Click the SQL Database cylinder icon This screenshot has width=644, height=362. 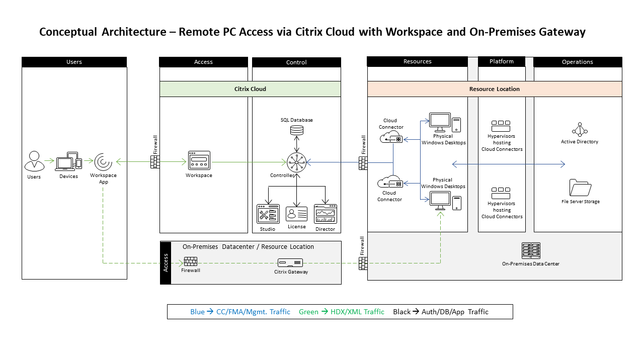point(297,130)
